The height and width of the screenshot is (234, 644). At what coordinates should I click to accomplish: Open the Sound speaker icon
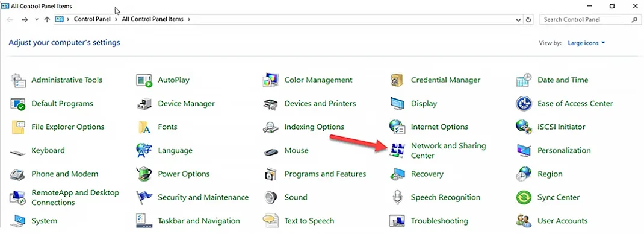271,197
